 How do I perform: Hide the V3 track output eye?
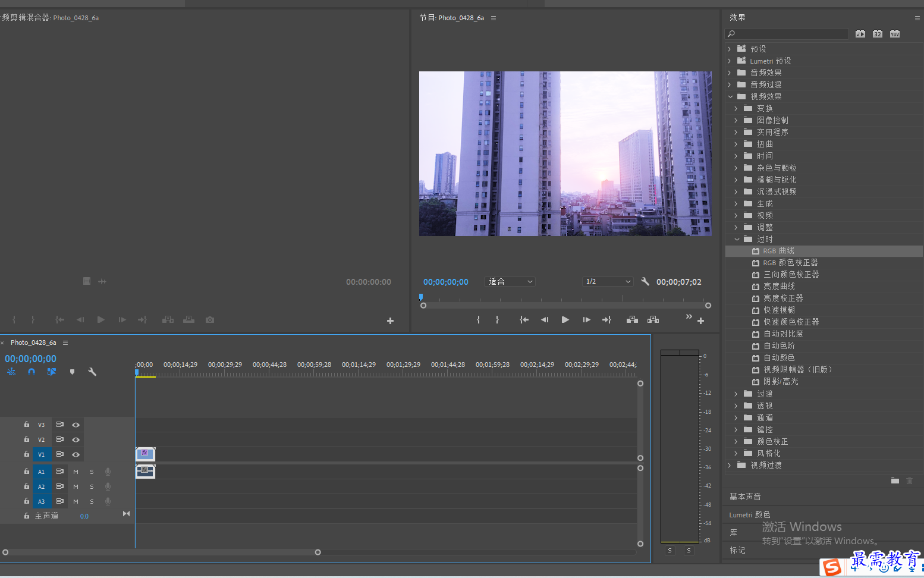click(x=76, y=425)
